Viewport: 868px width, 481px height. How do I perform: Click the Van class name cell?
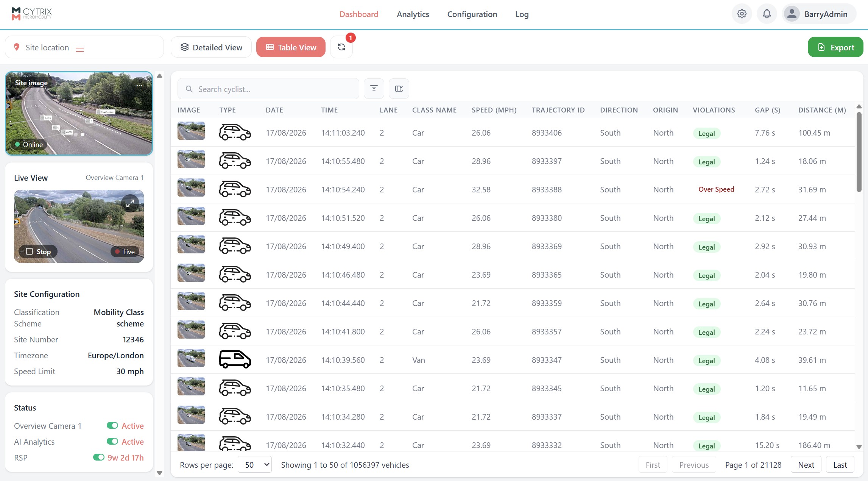(419, 360)
